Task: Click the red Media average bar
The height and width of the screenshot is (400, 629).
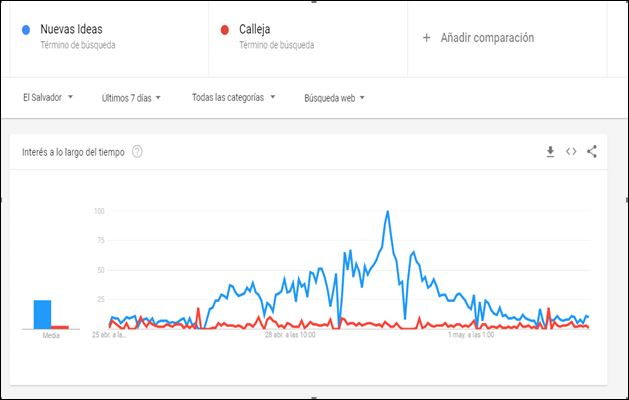Action: coord(60,327)
